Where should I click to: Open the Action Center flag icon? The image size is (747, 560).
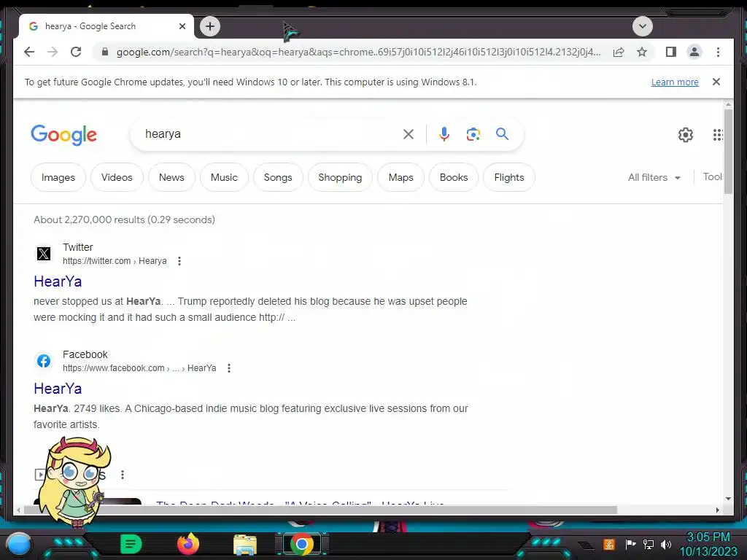pos(630,544)
